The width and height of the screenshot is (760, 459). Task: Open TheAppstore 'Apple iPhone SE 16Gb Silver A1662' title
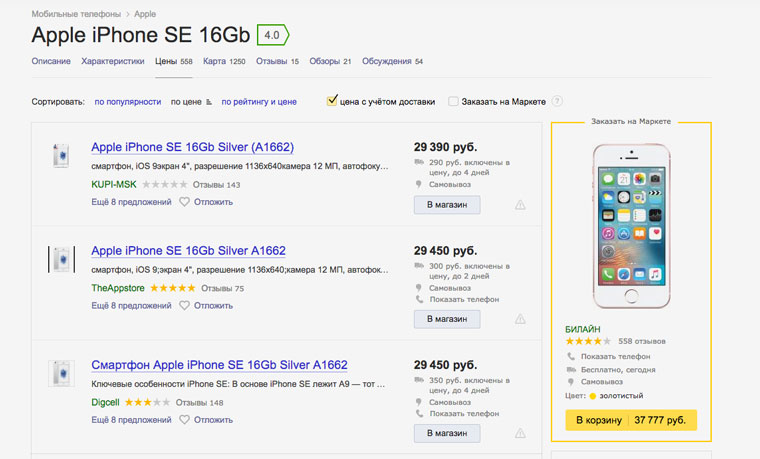(189, 251)
